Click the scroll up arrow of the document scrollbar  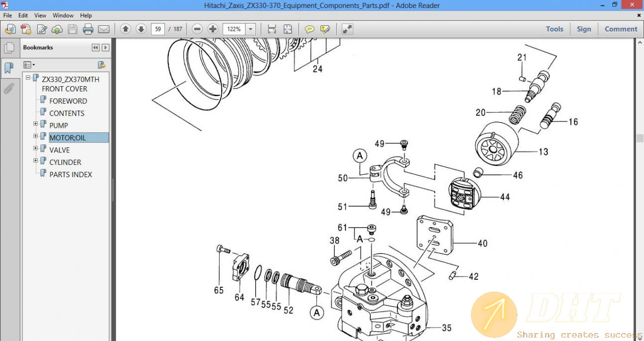(x=640, y=43)
